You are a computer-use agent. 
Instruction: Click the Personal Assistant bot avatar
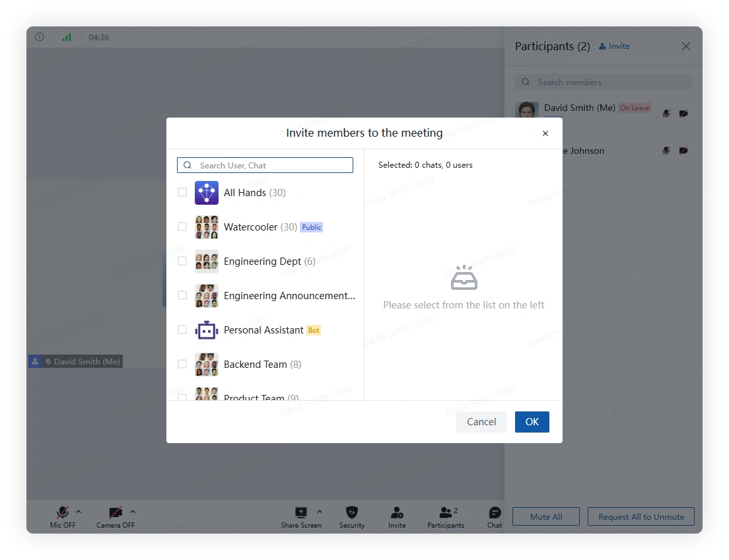[207, 330]
